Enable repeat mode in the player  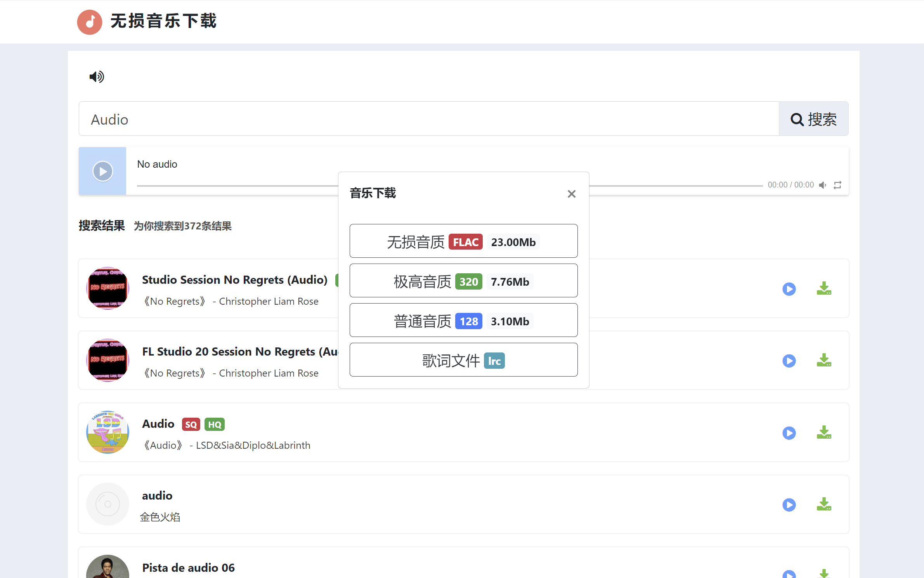tap(837, 185)
